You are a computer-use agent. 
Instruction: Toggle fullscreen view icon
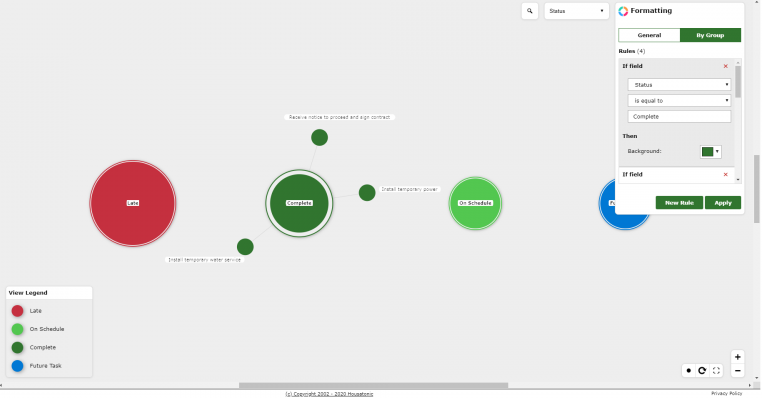[716, 371]
